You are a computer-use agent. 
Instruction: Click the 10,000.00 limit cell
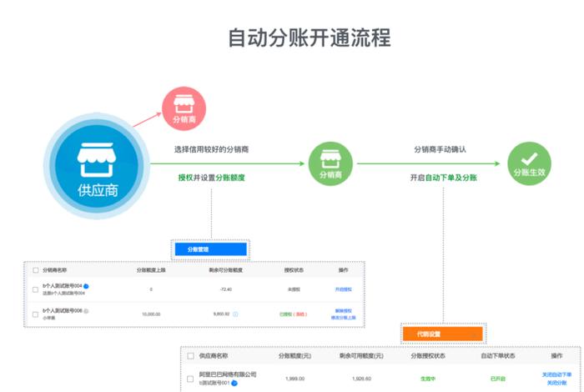(151, 314)
